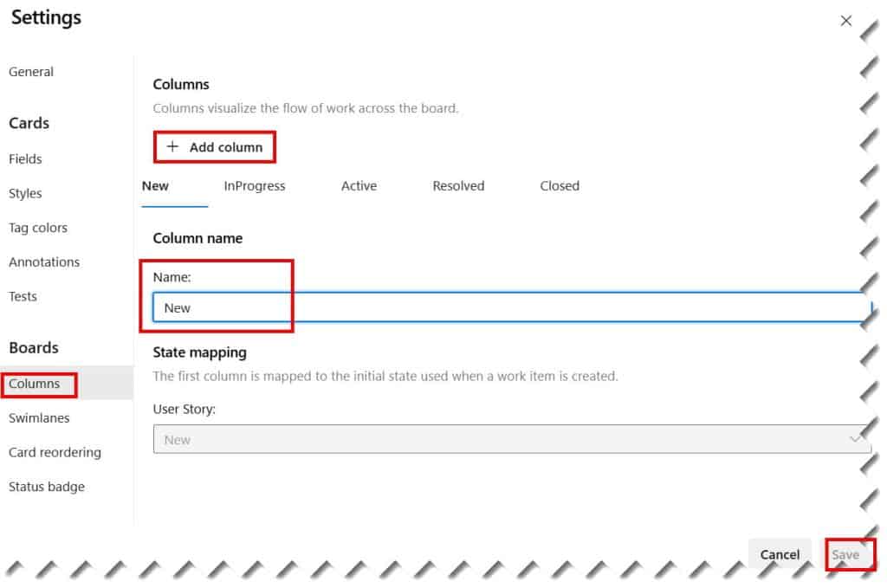The height and width of the screenshot is (588, 887).
Task: Select the Active column tab
Action: (x=359, y=185)
